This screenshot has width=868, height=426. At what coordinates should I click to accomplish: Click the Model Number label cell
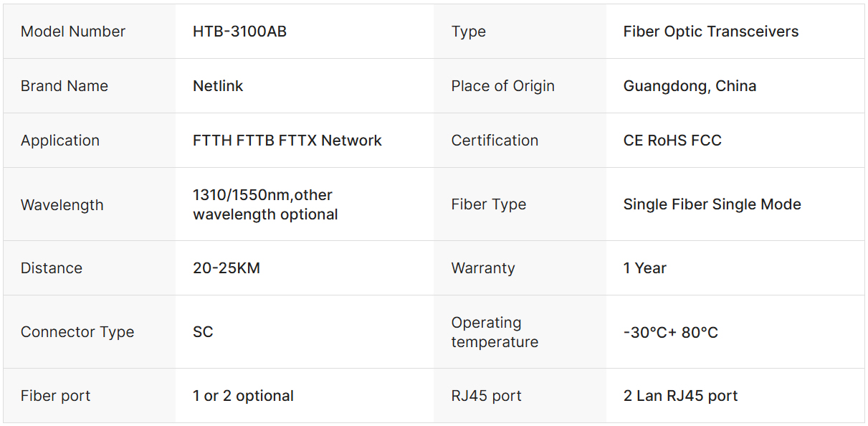coord(73,32)
